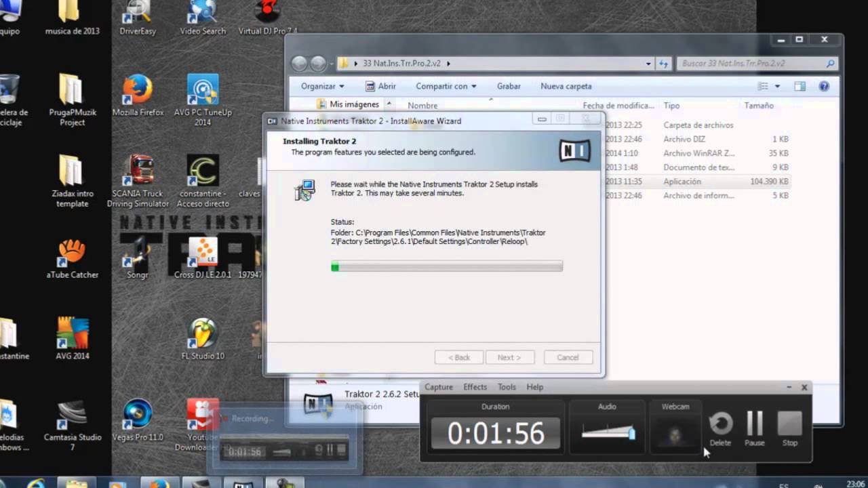Open the view options dropdown arrow
868x488 pixels.
[x=777, y=86]
